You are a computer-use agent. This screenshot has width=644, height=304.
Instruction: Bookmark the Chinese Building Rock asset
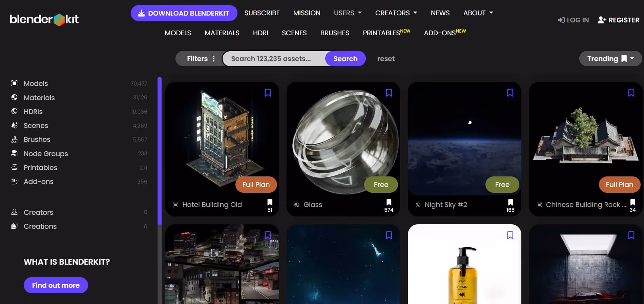pos(631,93)
